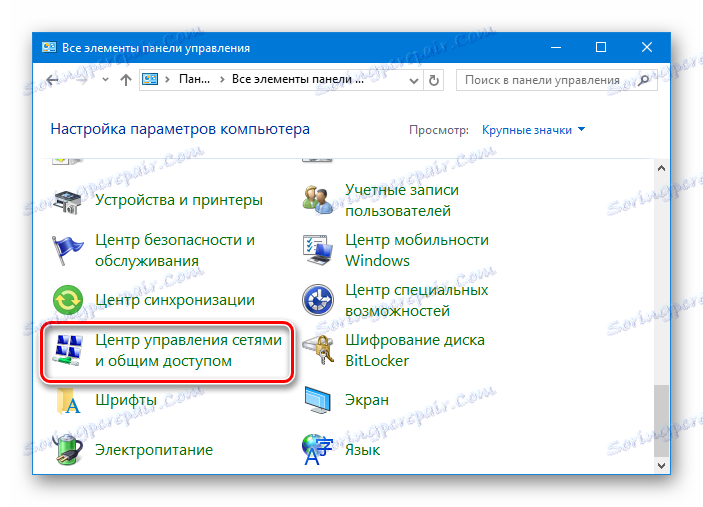The image size is (703, 507).
Task: Open the Fonts folder icon
Action: pyautogui.click(x=68, y=400)
